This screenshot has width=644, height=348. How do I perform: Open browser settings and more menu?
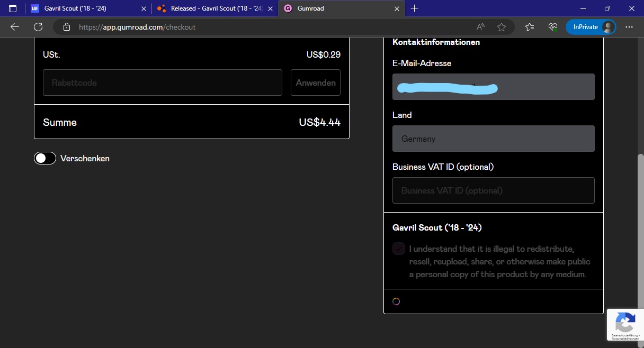[629, 27]
